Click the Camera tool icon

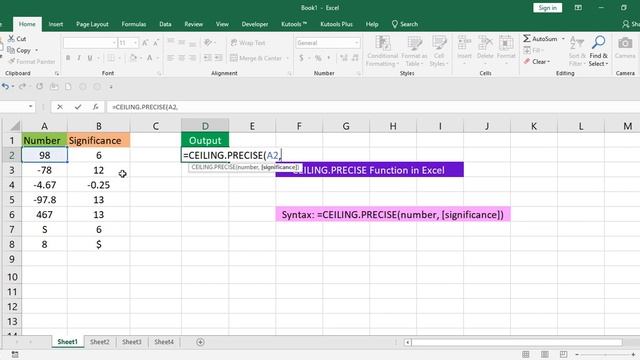[625, 43]
